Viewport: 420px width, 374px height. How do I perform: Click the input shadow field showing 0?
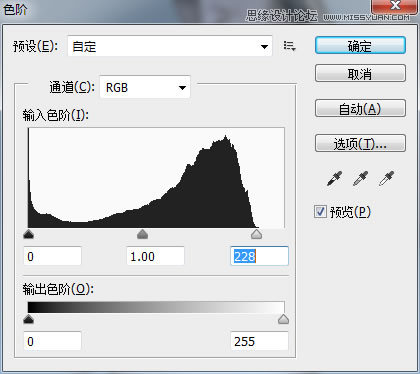52,256
